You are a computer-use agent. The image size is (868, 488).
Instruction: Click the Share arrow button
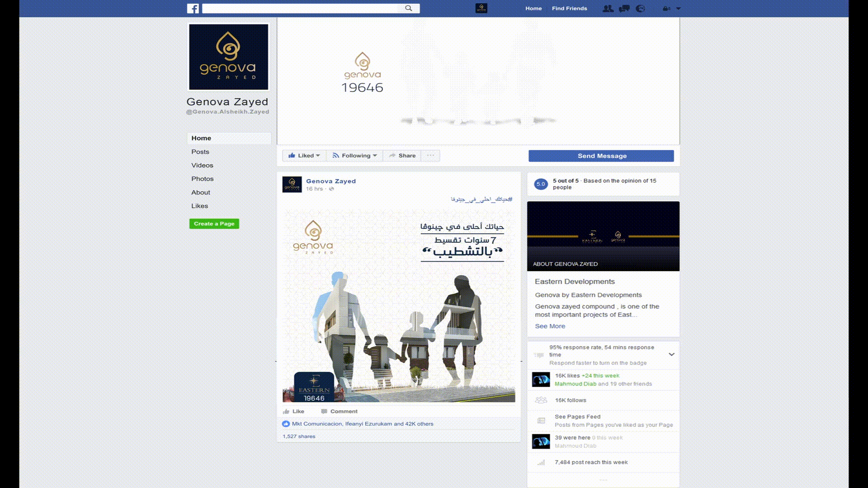coord(402,155)
